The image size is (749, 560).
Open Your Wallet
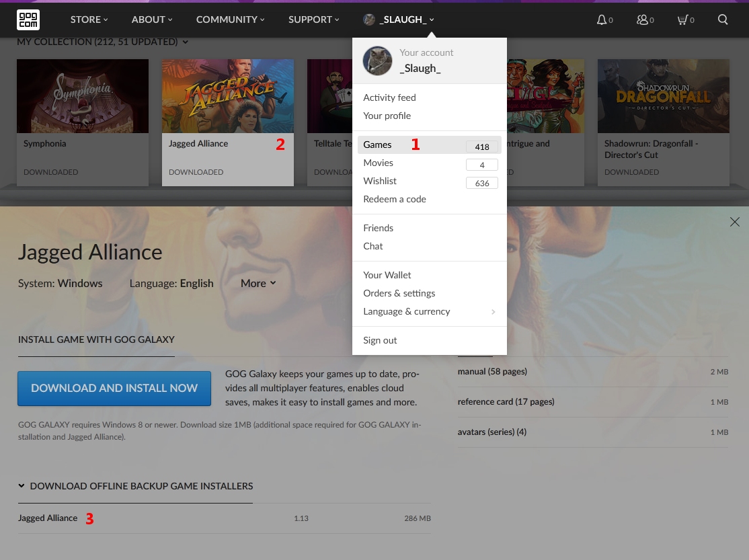click(387, 275)
